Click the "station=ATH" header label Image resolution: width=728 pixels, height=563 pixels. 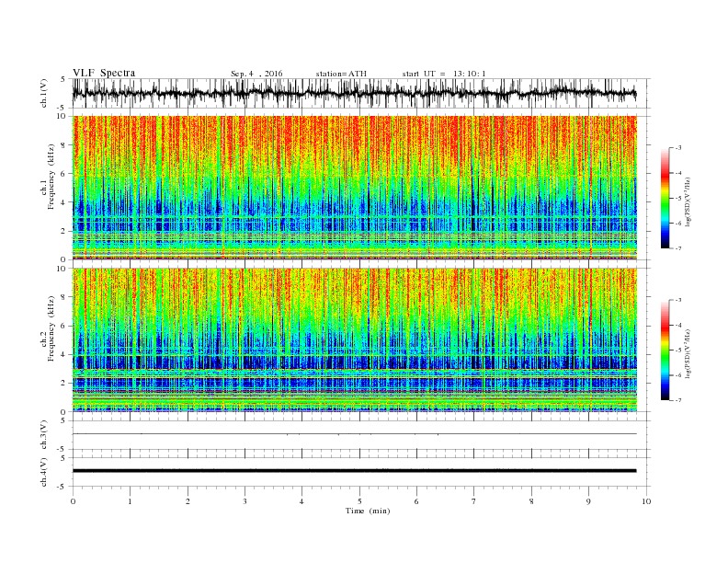(341, 74)
